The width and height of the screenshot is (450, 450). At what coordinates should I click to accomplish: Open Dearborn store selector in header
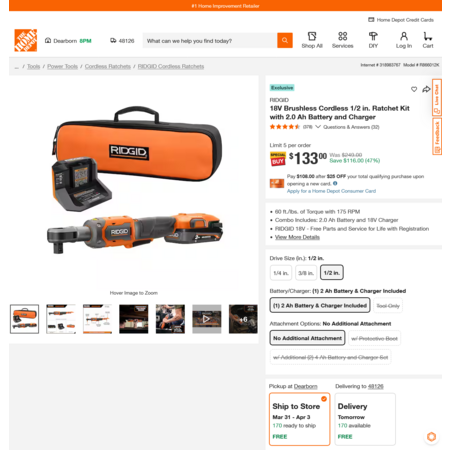pos(68,41)
